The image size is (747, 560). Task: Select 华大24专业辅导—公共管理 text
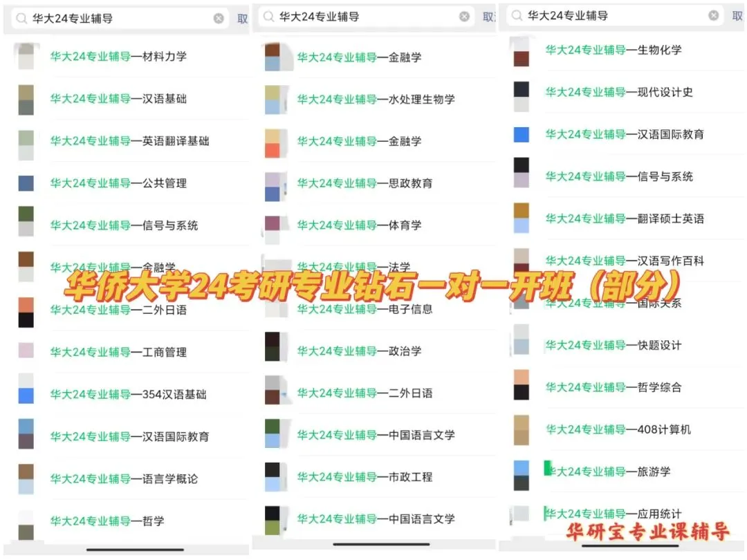[119, 183]
